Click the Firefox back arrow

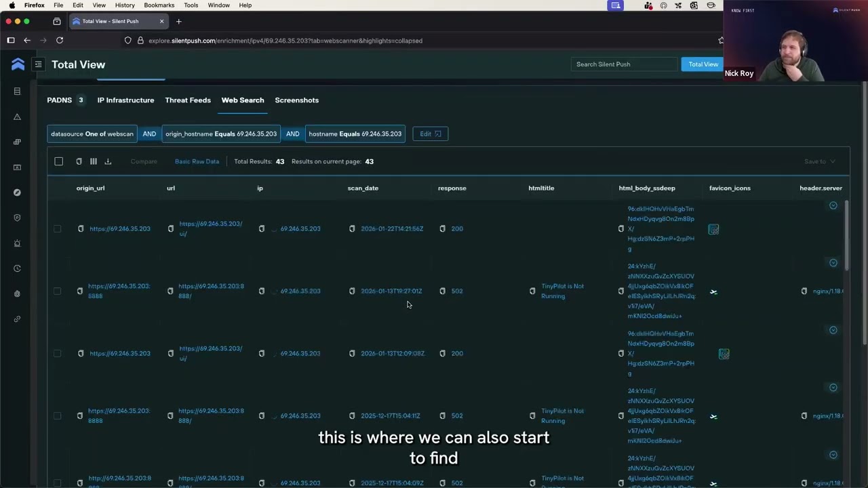[x=27, y=41]
